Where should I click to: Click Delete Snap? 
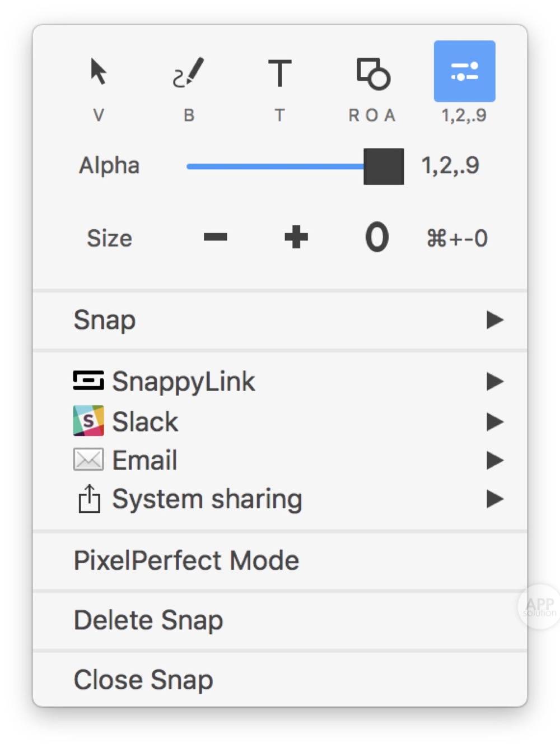[148, 619]
